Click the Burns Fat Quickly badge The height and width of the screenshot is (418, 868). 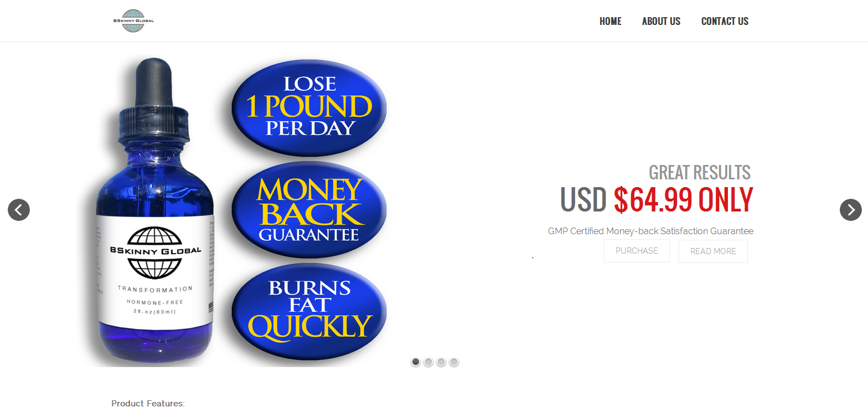tap(309, 311)
